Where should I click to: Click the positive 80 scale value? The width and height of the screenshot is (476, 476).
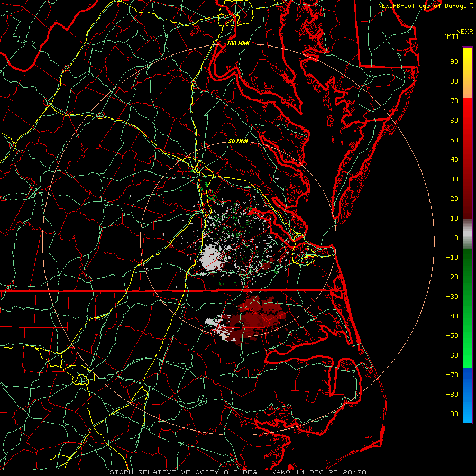tap(454, 81)
